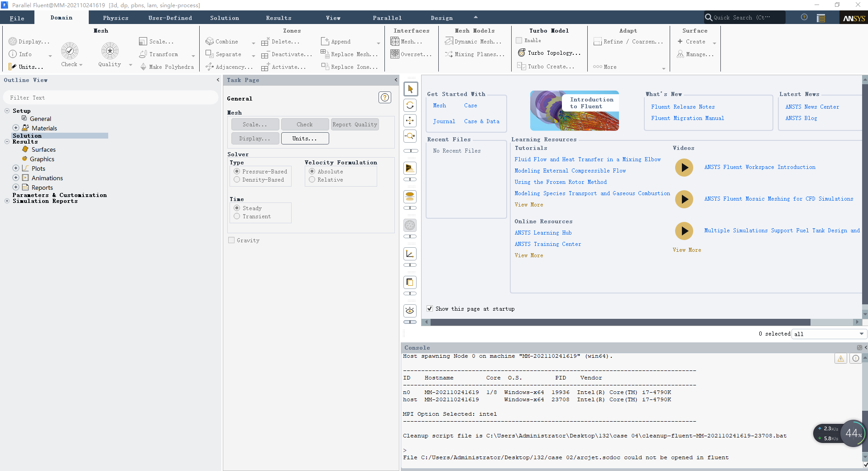The width and height of the screenshot is (868, 471).
Task: Click the Turbo Topology icon
Action: 522,53
